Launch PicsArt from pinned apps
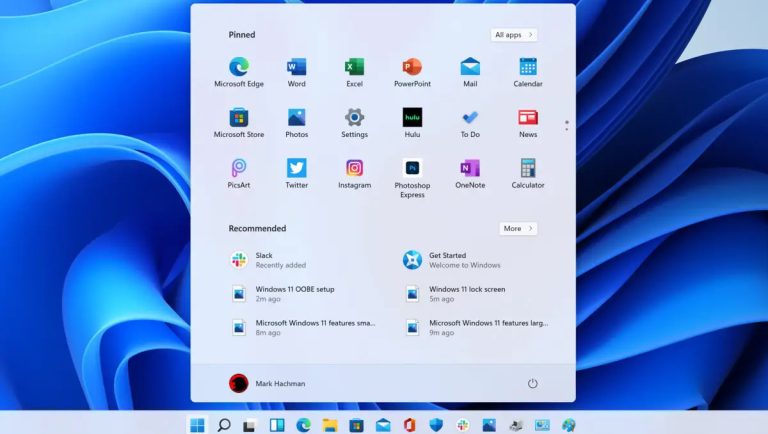This screenshot has width=768, height=434. tap(239, 173)
